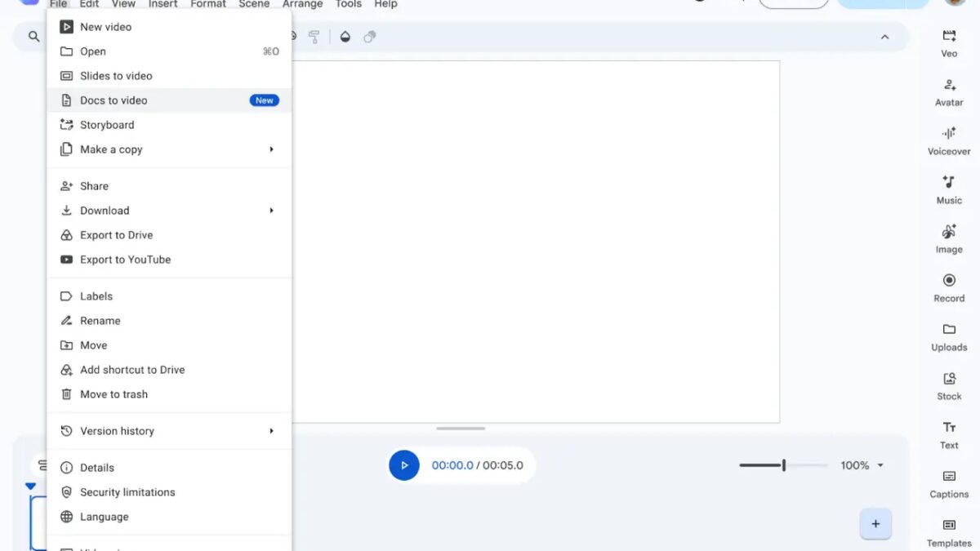This screenshot has width=980, height=551.
Task: Open the Insert menu
Action: (x=163, y=4)
